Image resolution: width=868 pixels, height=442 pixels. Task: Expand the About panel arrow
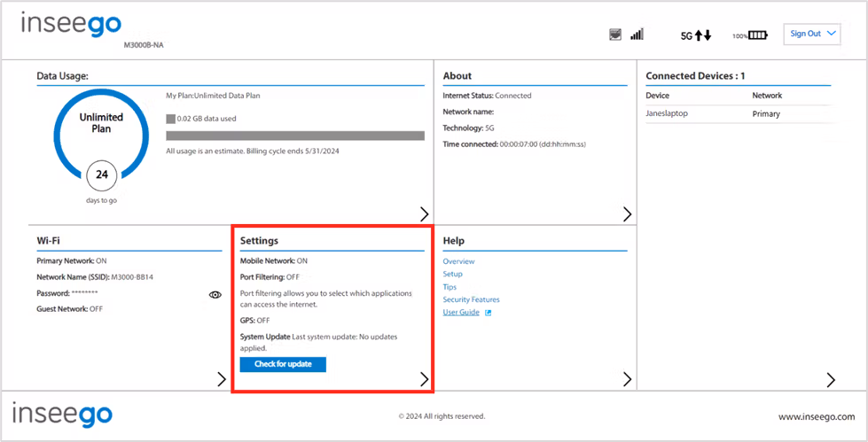click(x=627, y=214)
